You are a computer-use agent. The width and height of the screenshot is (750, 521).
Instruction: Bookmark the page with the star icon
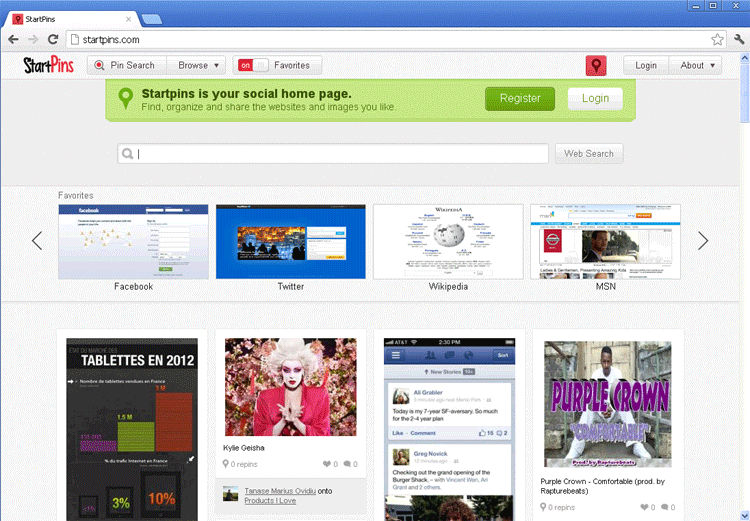coord(717,39)
